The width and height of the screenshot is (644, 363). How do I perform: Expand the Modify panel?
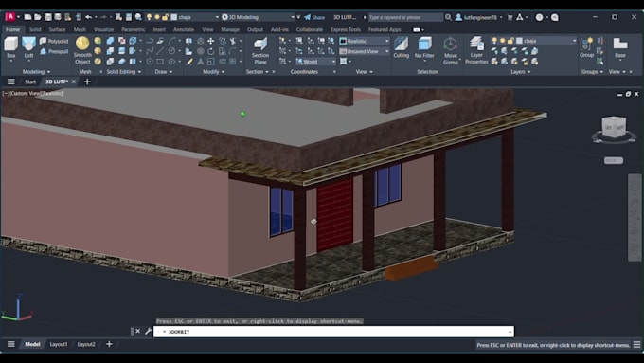point(214,72)
